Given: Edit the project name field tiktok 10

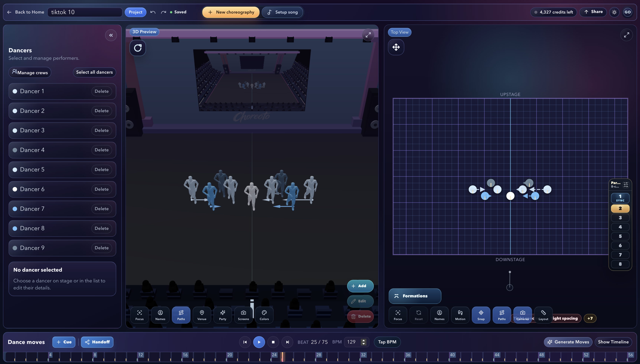Looking at the screenshot, I should pos(85,12).
